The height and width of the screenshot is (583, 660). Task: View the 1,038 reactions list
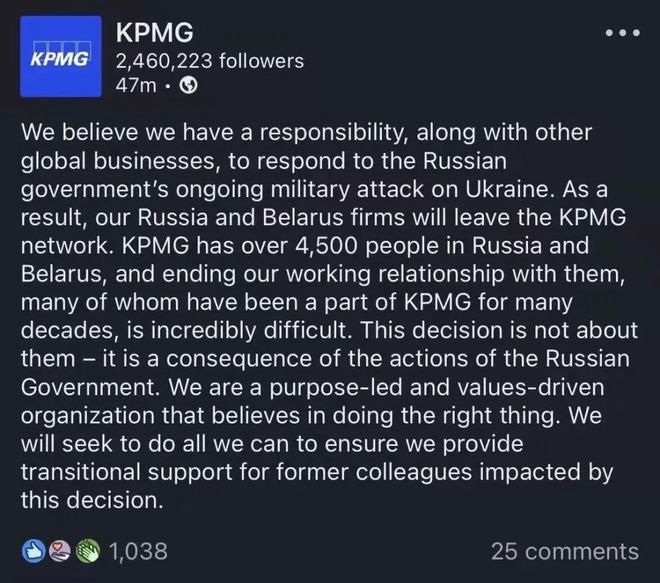(x=138, y=551)
